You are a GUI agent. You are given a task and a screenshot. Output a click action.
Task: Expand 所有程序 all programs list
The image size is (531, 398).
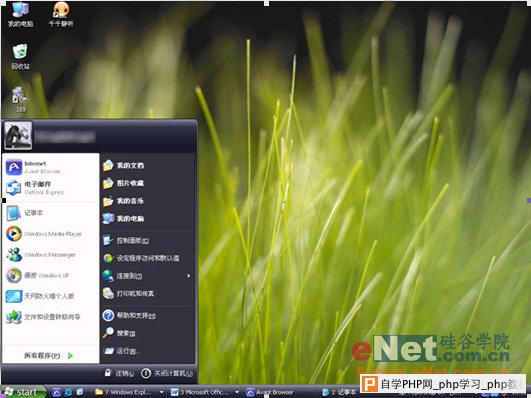[x=49, y=355]
